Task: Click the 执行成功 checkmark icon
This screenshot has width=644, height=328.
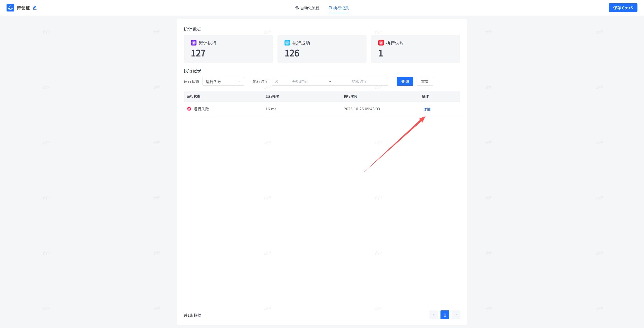Action: coord(287,43)
